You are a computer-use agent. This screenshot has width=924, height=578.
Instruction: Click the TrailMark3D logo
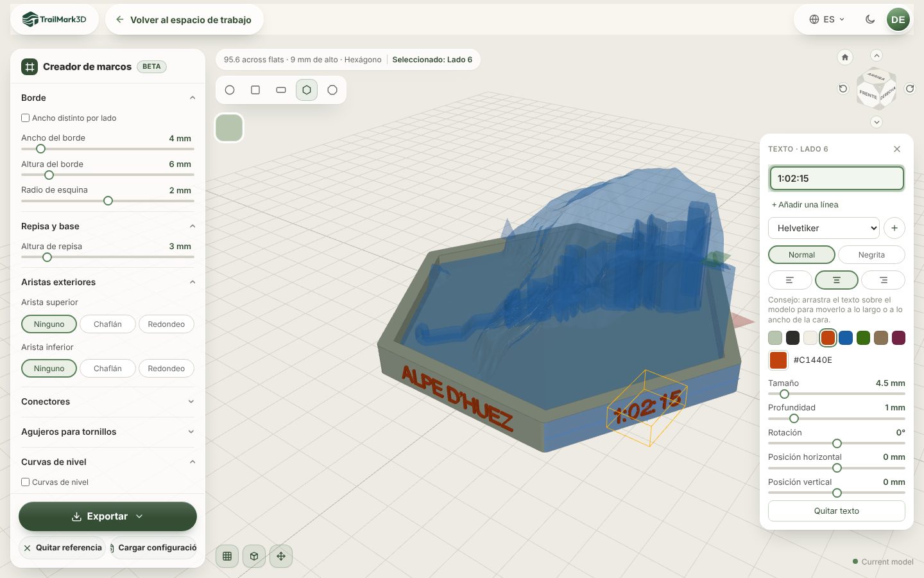click(x=55, y=19)
